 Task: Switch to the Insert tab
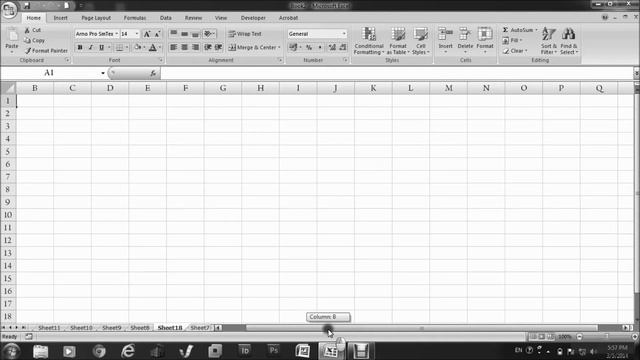(60, 18)
